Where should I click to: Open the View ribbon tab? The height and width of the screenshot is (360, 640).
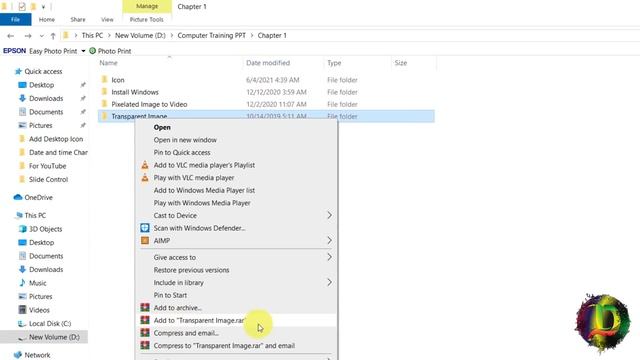107,19
